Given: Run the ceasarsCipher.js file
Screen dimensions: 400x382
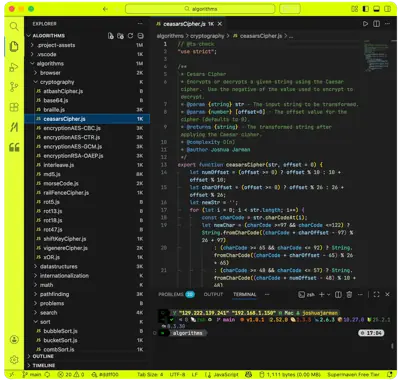Looking at the screenshot, I should 365,24.
